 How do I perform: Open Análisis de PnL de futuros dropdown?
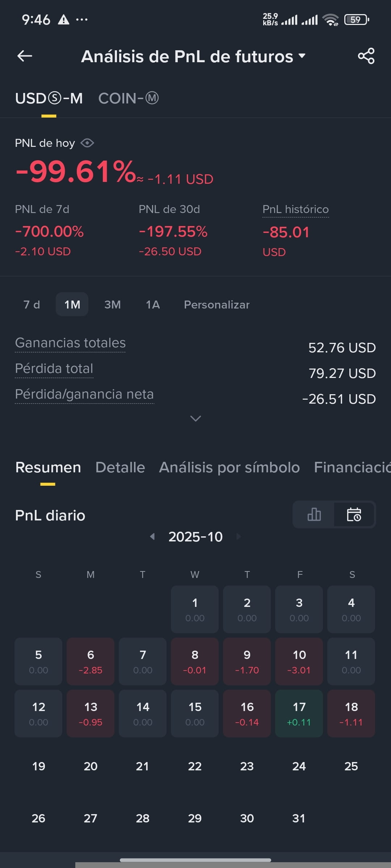point(193,56)
